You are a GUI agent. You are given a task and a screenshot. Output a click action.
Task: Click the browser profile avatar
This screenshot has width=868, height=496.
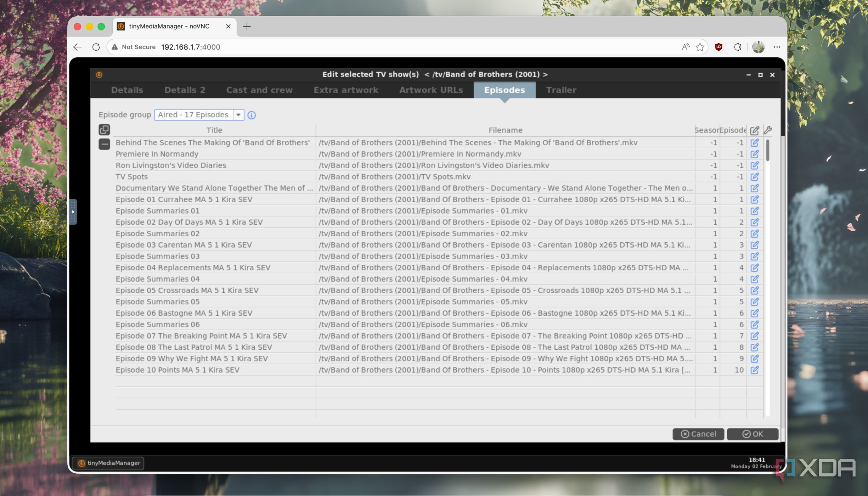[758, 47]
